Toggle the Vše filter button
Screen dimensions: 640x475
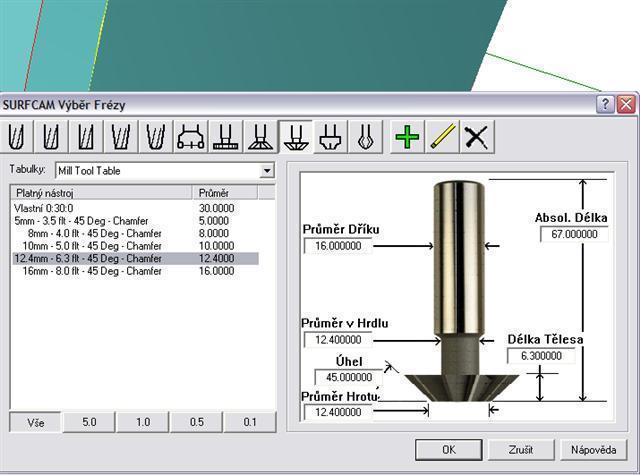coord(36,422)
